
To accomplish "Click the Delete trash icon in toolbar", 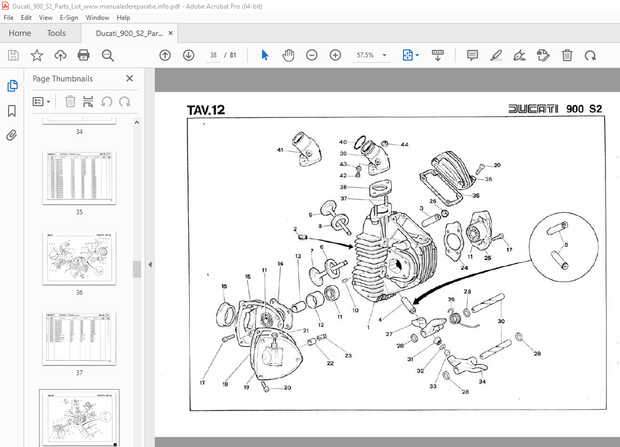I will click(567, 56).
